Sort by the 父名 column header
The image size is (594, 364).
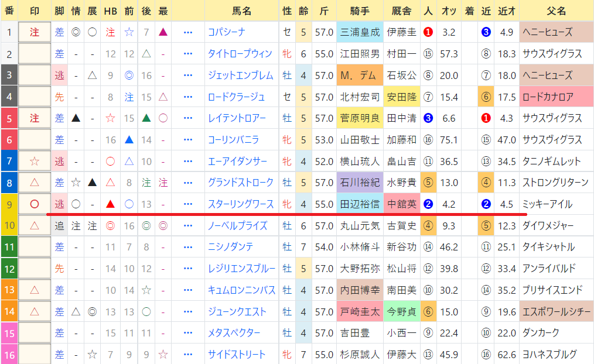(x=556, y=11)
